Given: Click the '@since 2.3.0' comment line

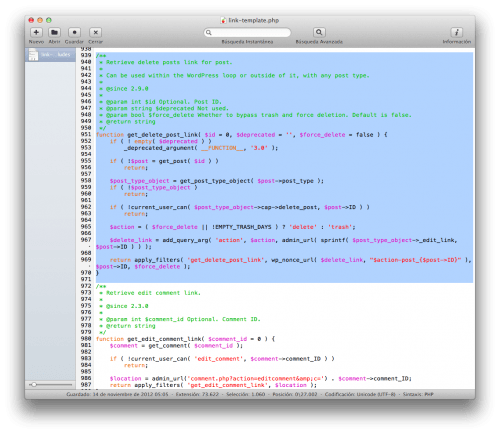Looking at the screenshot, I should [127, 306].
